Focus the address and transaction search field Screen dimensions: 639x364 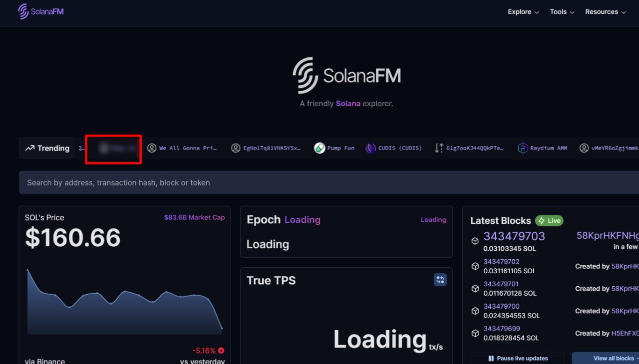[329, 182]
